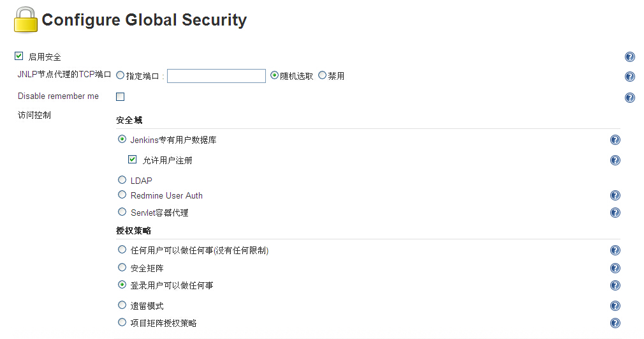Uncheck 允许用户注册 checkbox
The width and height of the screenshot is (644, 339).
[x=132, y=159]
